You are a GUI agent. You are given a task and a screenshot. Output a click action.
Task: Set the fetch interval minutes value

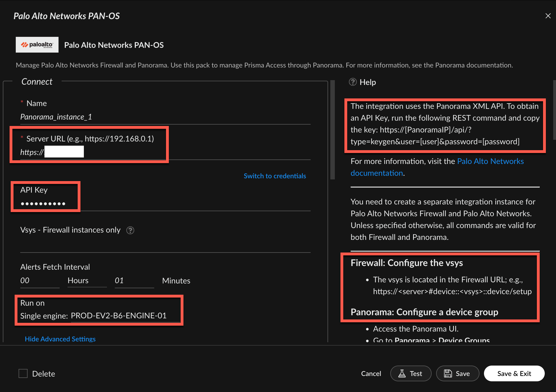point(134,281)
